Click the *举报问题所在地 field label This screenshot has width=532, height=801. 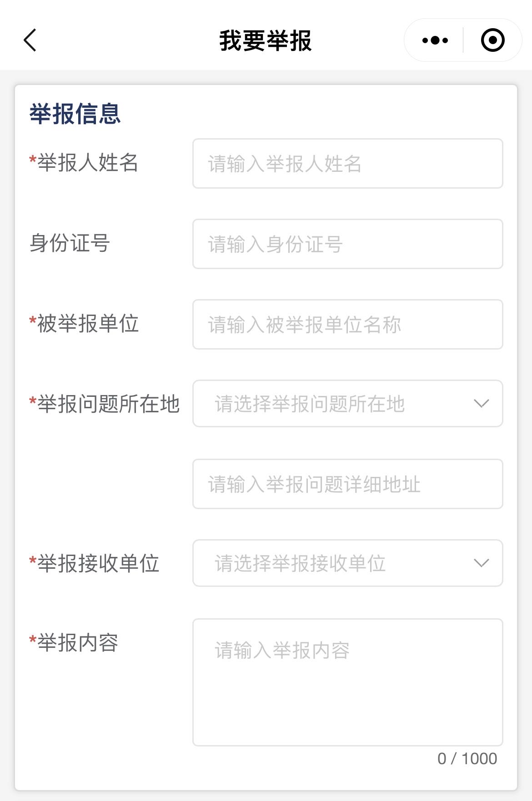105,404
